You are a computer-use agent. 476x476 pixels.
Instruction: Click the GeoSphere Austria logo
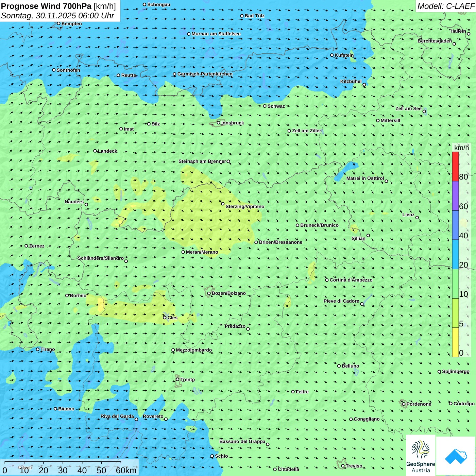tap(421, 455)
